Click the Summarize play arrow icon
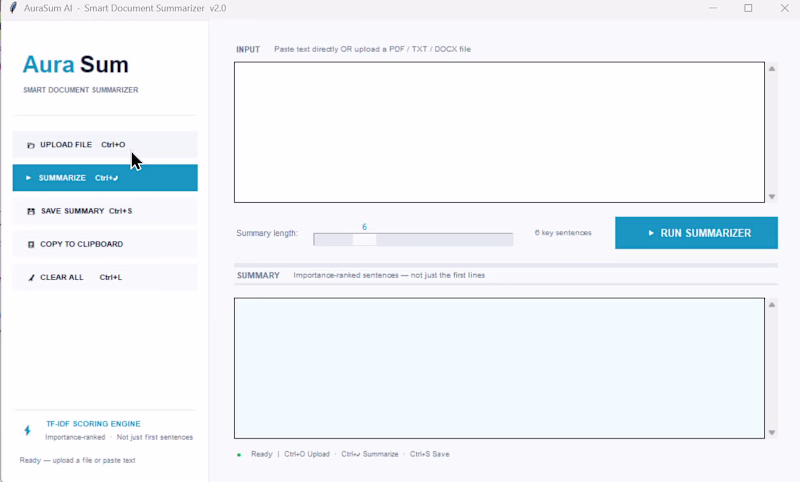The image size is (800, 482). point(29,177)
